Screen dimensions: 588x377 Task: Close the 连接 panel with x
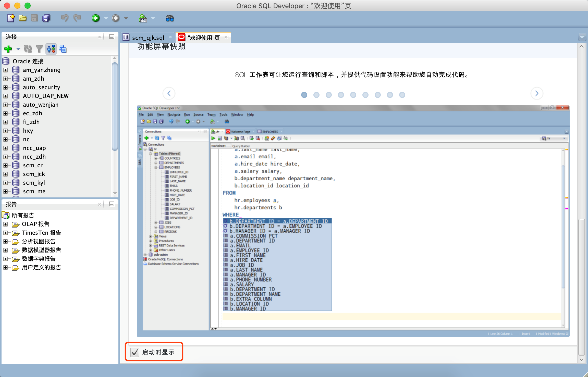tap(100, 37)
